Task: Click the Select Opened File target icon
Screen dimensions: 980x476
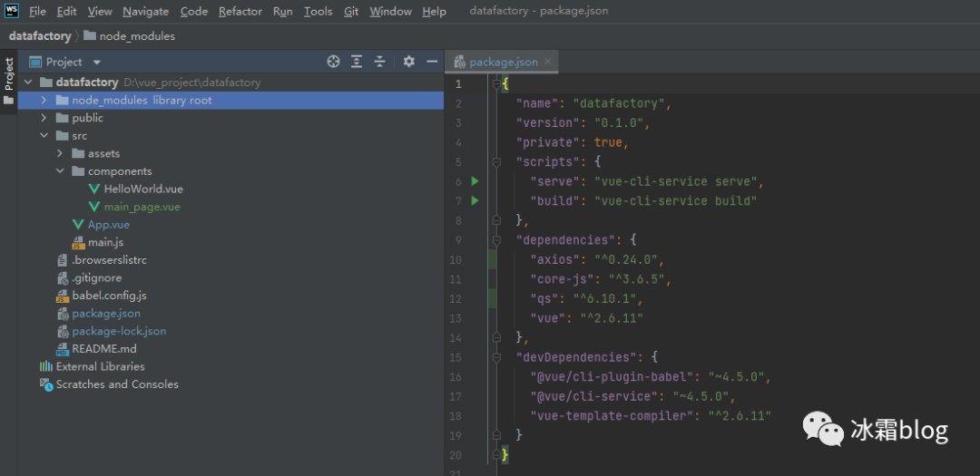Action: pyautogui.click(x=333, y=62)
